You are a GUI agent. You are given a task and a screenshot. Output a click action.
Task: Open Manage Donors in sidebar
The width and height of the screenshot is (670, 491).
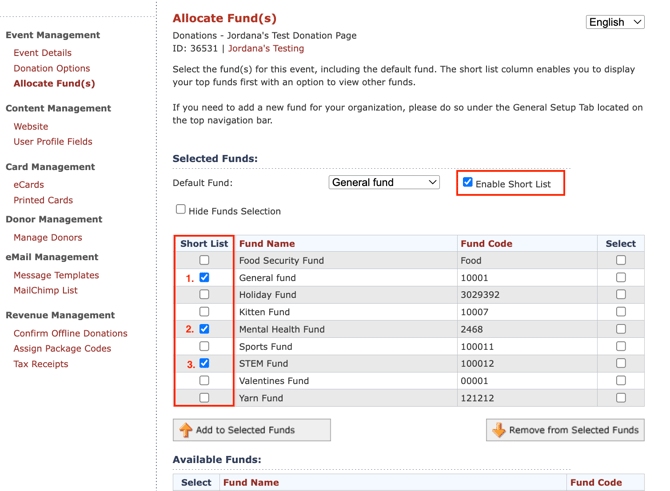pyautogui.click(x=47, y=238)
